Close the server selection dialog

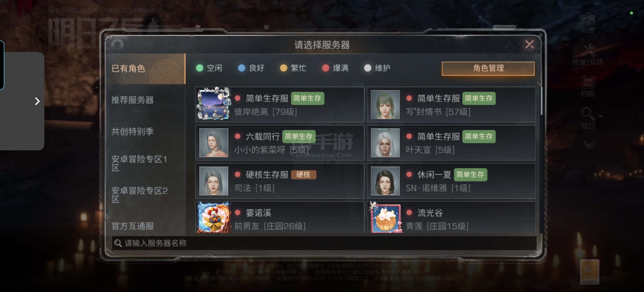[529, 45]
